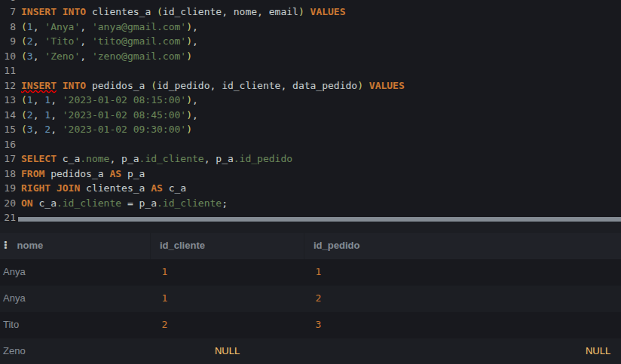Click the first Anya cell with id_pedido 1
The image size is (621, 364).
14,272
